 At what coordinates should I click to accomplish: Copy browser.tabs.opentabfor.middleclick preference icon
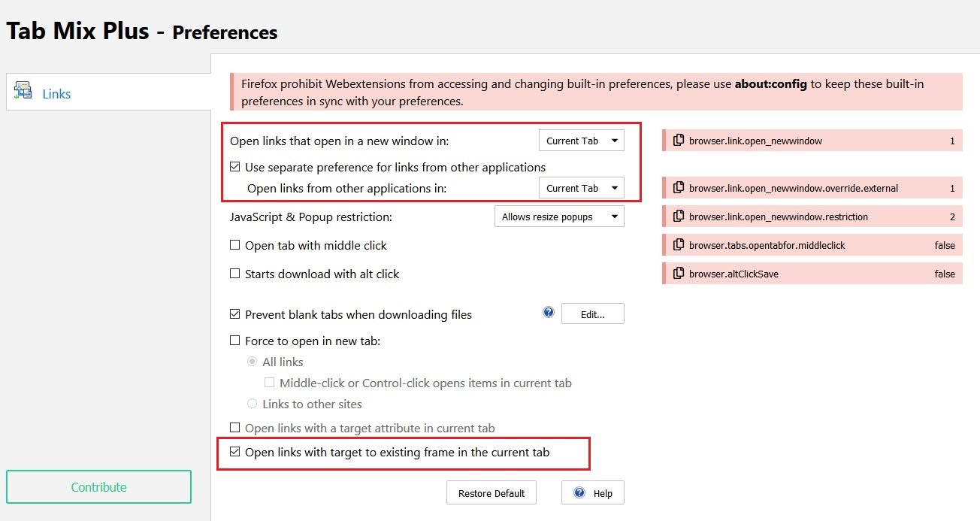tap(679, 245)
